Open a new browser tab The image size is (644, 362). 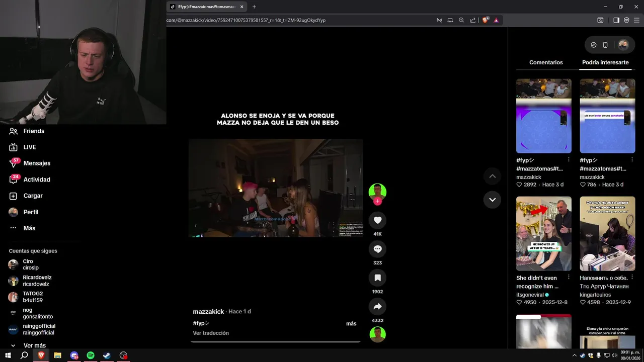click(x=254, y=7)
